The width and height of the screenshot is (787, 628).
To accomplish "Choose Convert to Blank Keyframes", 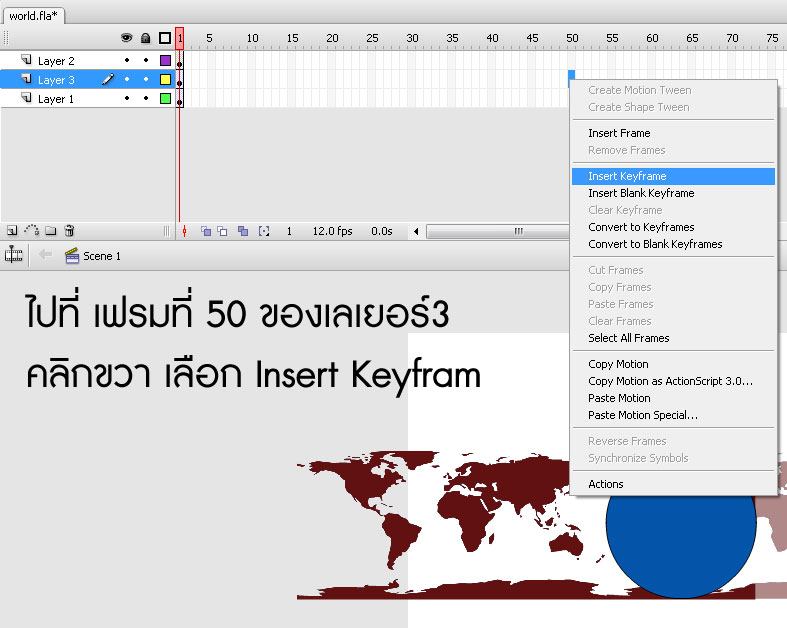I will point(673,244).
